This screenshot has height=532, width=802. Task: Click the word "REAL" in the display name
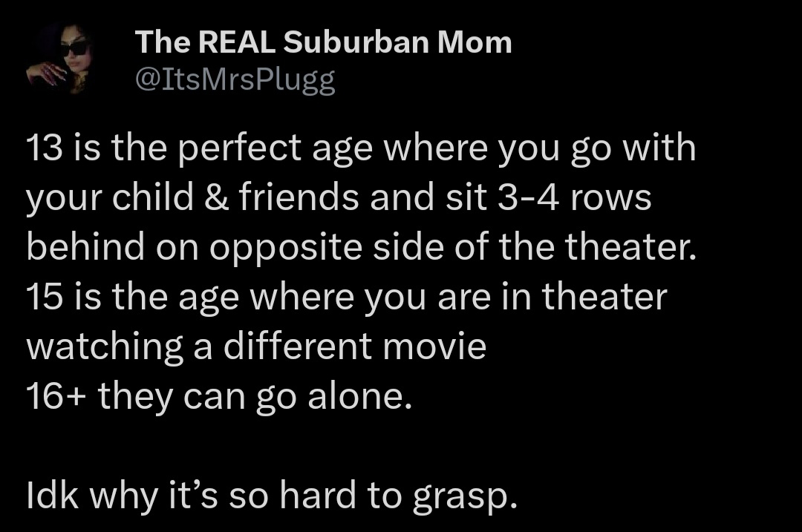point(237,43)
